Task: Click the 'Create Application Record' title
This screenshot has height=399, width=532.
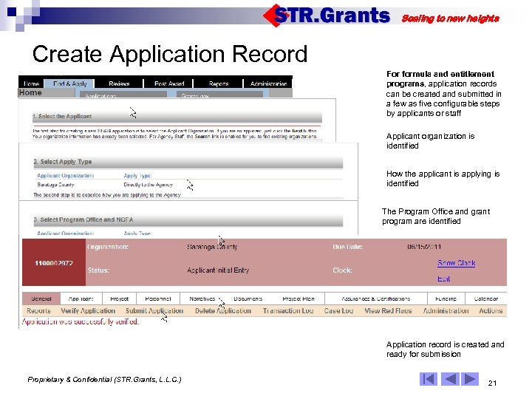Action: [x=170, y=54]
